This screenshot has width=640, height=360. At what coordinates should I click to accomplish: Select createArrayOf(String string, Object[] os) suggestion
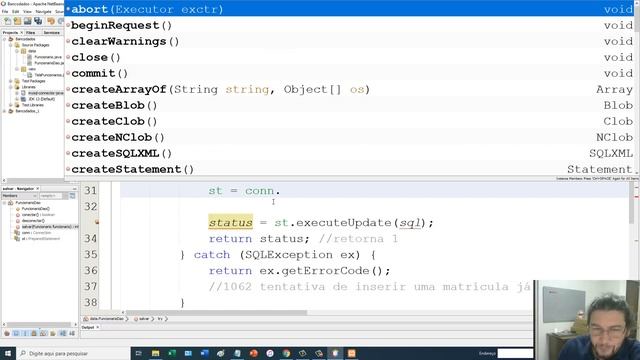pyautogui.click(x=349, y=89)
